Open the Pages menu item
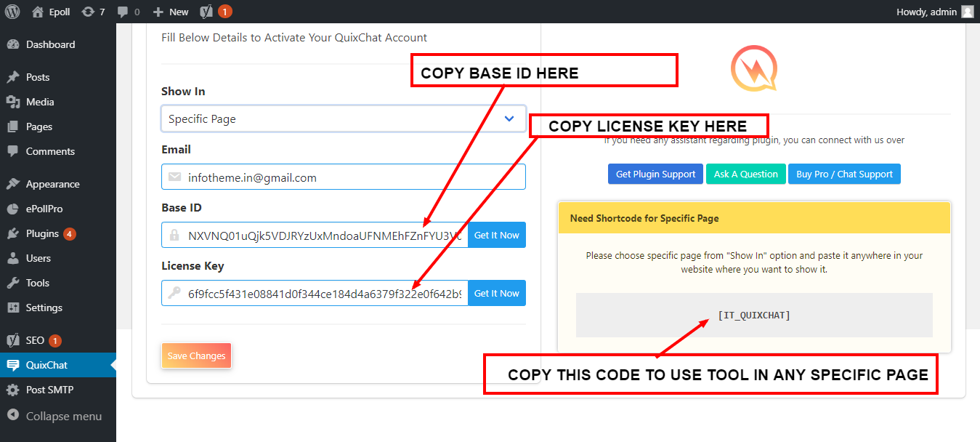The width and height of the screenshot is (980, 442). [58, 126]
